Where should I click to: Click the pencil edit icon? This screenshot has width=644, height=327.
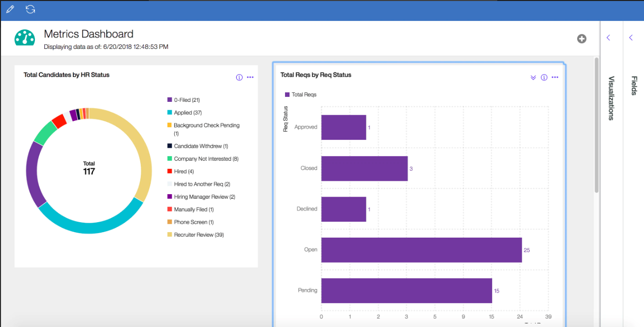coord(10,9)
